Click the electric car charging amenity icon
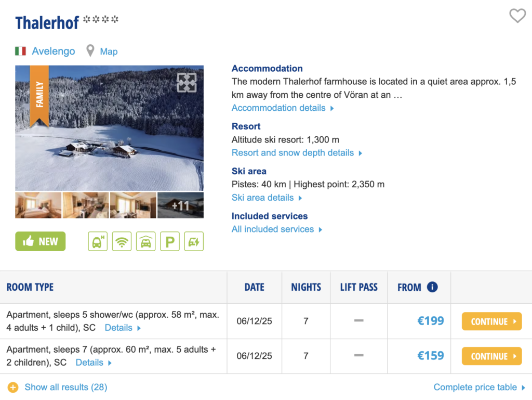 pyautogui.click(x=194, y=241)
